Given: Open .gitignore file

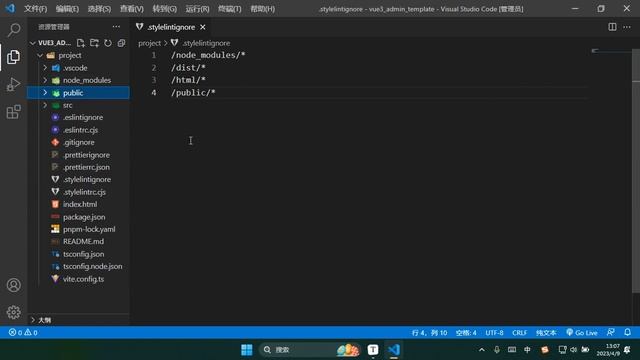Looking at the screenshot, I should point(78,142).
